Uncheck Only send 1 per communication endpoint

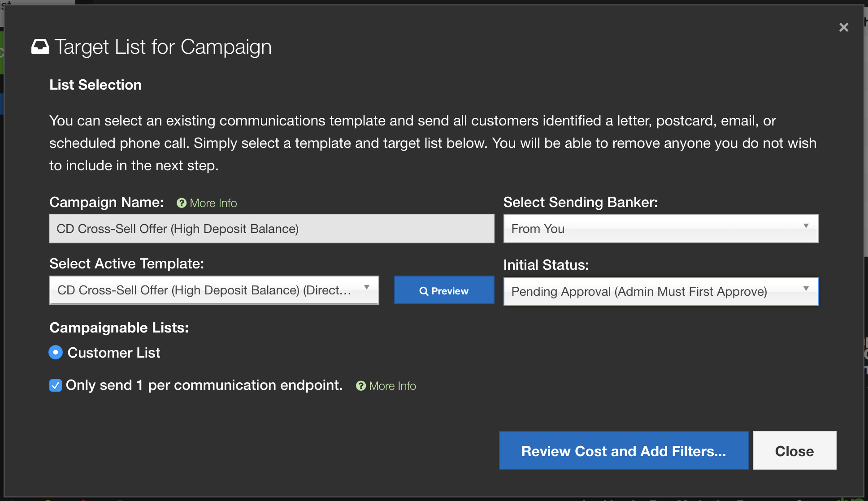(x=56, y=385)
